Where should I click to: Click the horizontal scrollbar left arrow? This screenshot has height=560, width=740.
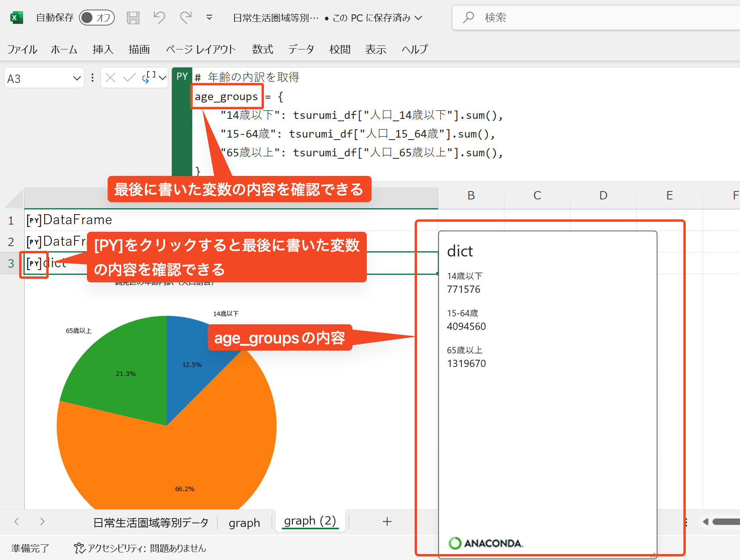click(x=705, y=522)
